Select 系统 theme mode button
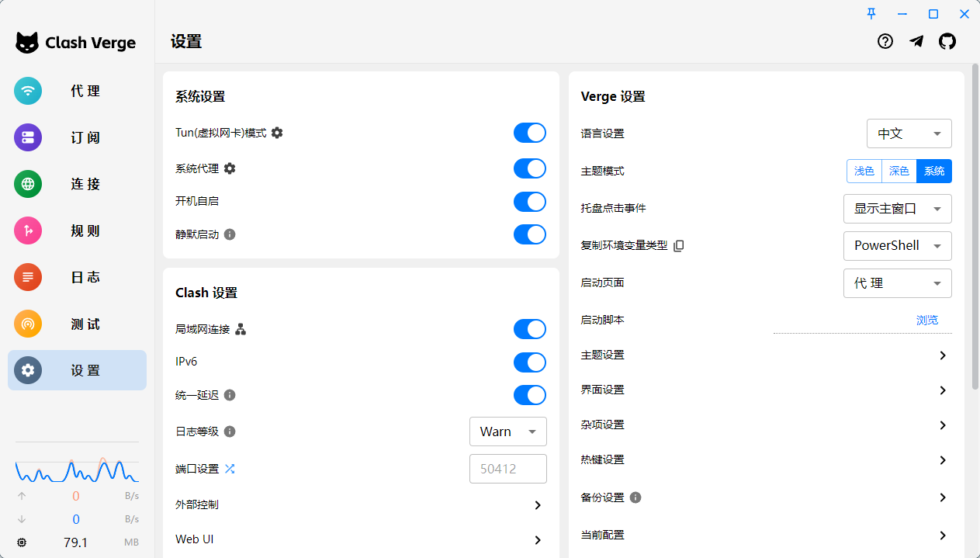 [x=934, y=171]
